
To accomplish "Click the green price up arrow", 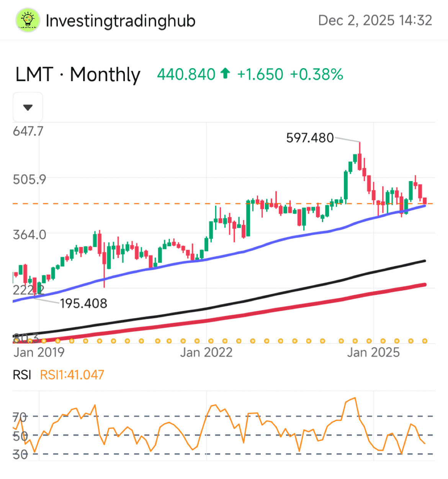I will tap(226, 73).
